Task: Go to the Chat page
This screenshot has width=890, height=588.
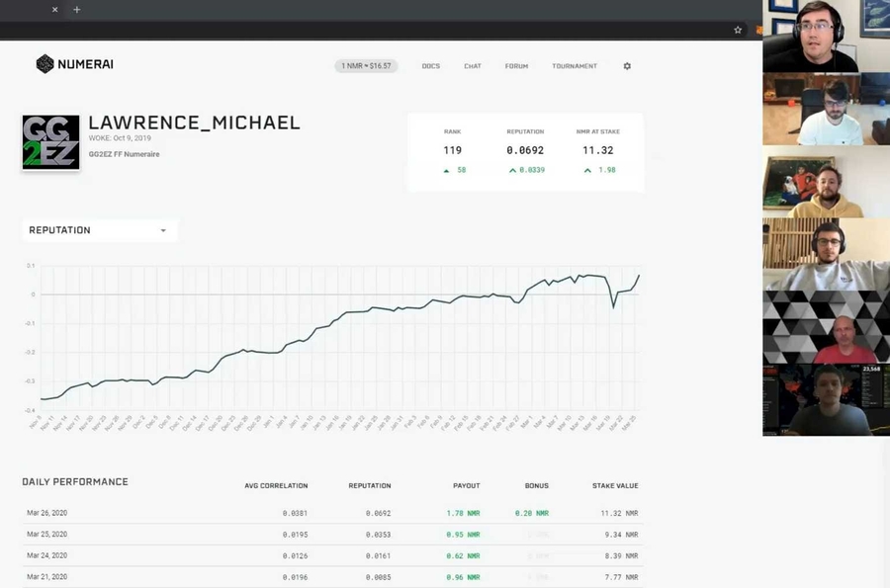Action: click(473, 66)
